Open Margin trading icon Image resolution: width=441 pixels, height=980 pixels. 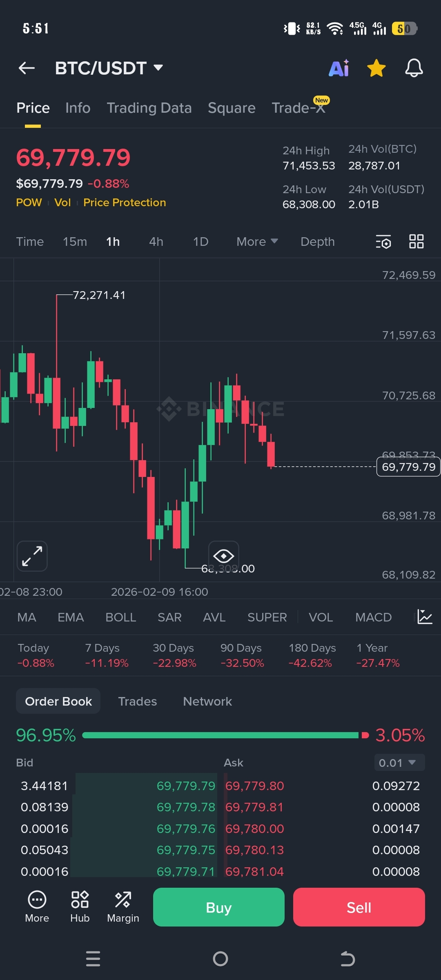(x=123, y=907)
